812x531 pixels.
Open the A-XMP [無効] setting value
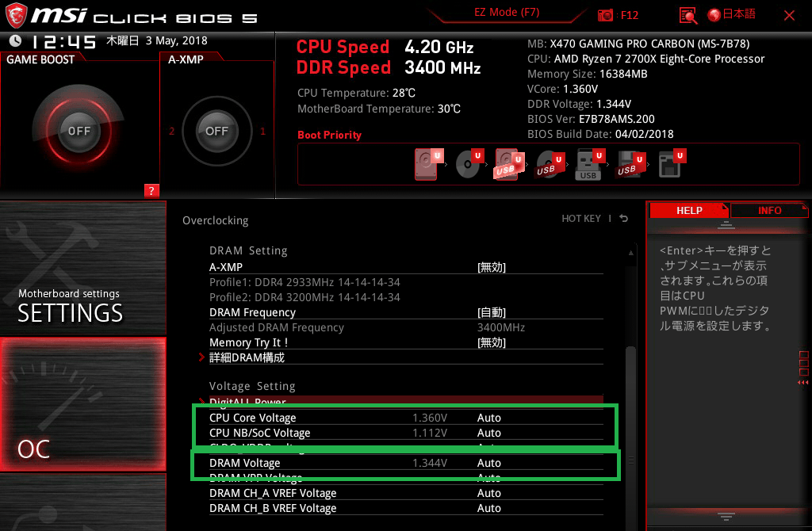point(491,267)
